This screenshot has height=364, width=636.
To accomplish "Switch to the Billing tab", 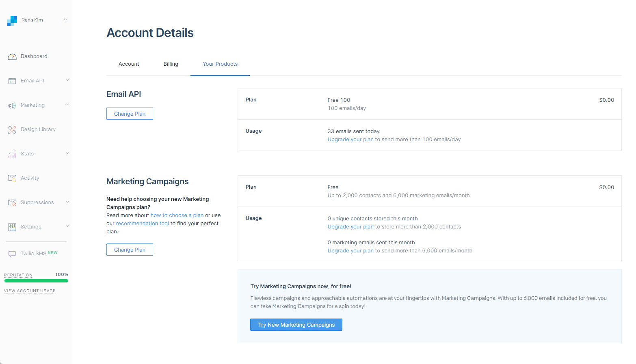I will point(171,64).
